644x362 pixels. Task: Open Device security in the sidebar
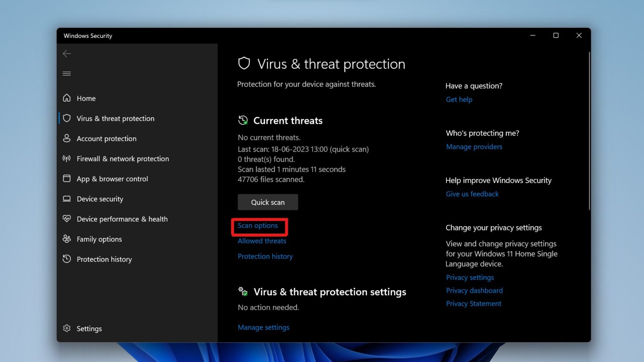[x=100, y=199]
